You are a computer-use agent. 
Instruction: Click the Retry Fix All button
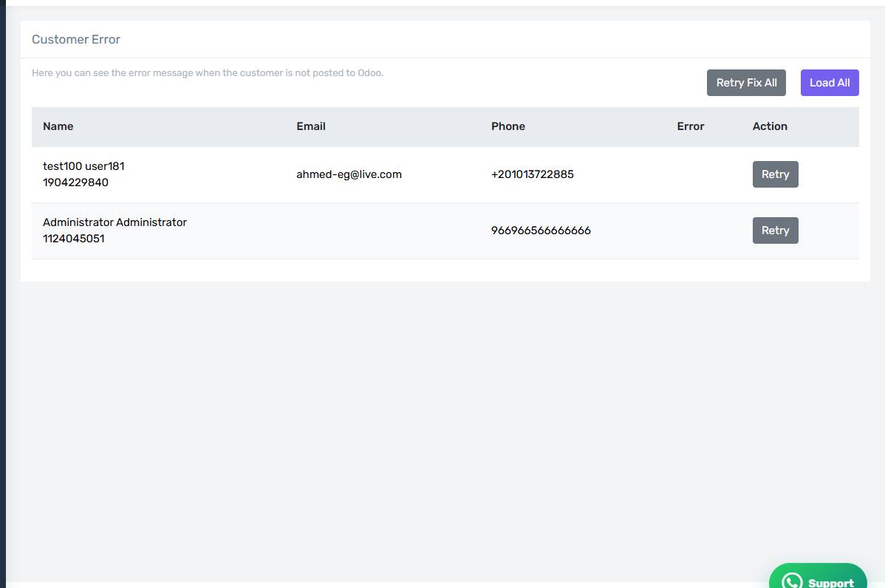click(746, 83)
